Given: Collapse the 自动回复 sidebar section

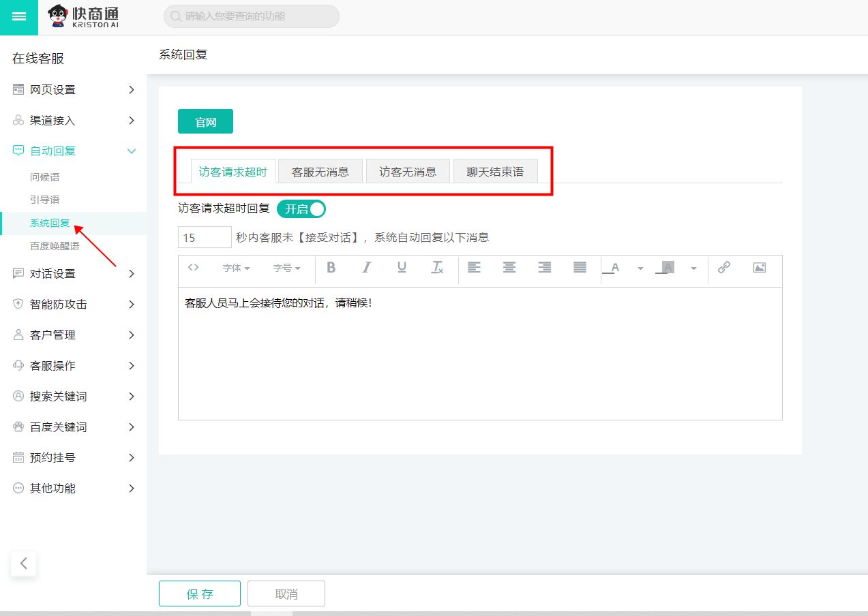Looking at the screenshot, I should click(74, 151).
